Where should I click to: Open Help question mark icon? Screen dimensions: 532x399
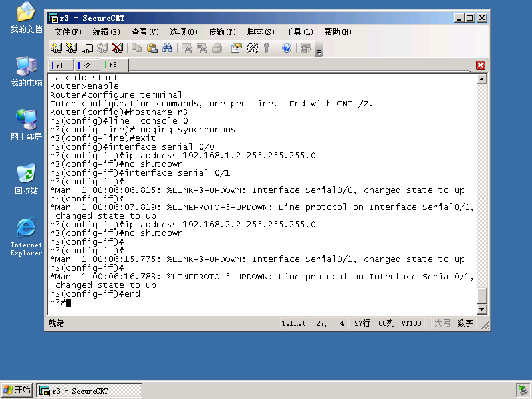287,48
